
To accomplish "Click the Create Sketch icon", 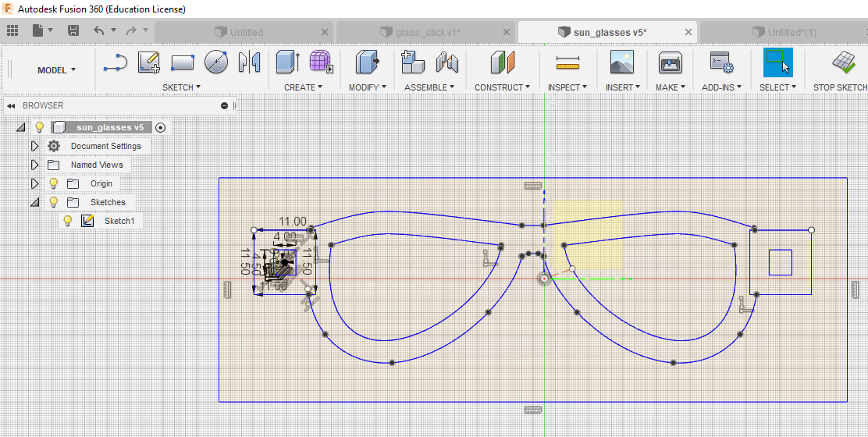I will coord(149,62).
